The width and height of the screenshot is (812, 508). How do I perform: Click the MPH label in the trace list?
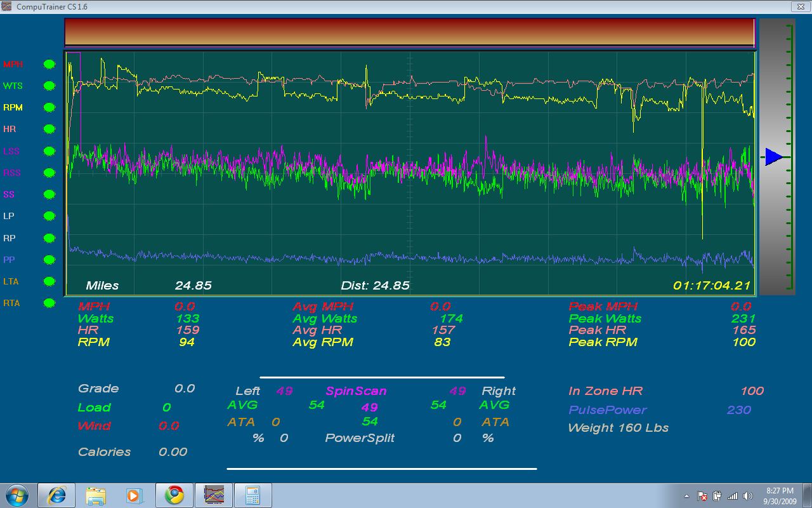coord(12,65)
